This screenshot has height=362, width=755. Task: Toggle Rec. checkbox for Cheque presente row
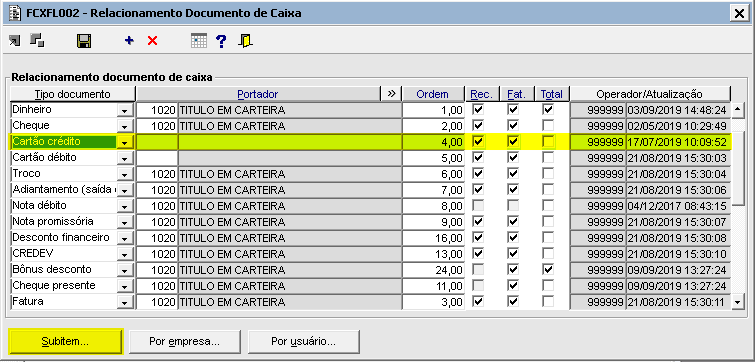click(x=478, y=286)
